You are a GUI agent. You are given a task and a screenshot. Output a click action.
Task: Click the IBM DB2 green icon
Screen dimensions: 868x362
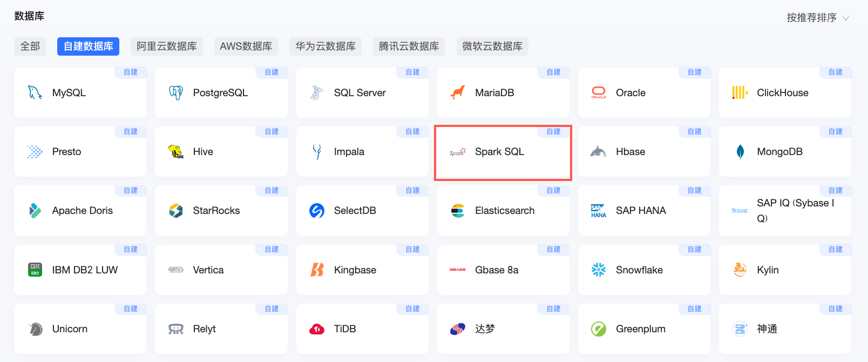[35, 270]
